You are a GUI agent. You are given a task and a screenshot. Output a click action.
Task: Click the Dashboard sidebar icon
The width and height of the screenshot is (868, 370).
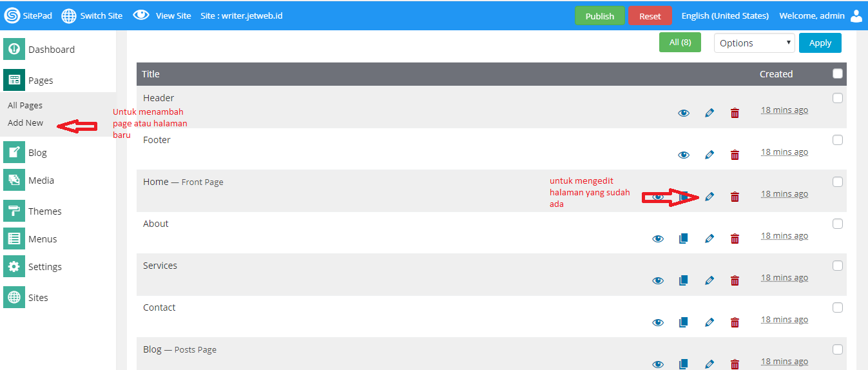tap(14, 50)
